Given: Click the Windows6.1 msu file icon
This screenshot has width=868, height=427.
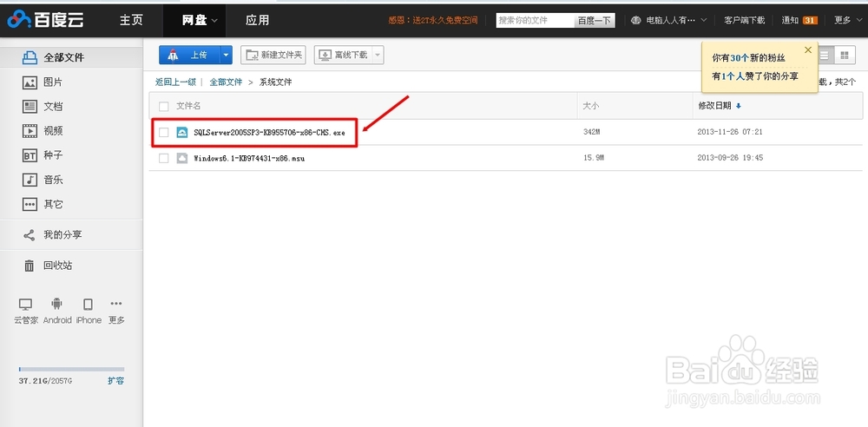Looking at the screenshot, I should coord(182,159).
